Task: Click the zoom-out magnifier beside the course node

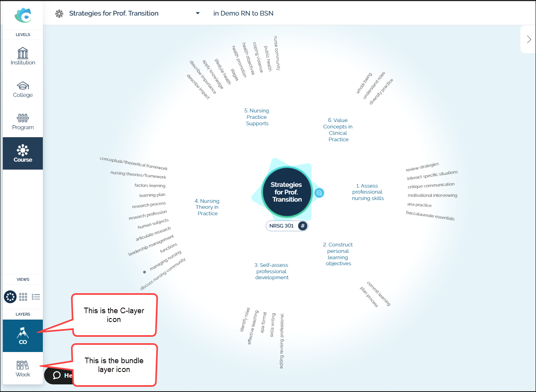Action: [319, 193]
